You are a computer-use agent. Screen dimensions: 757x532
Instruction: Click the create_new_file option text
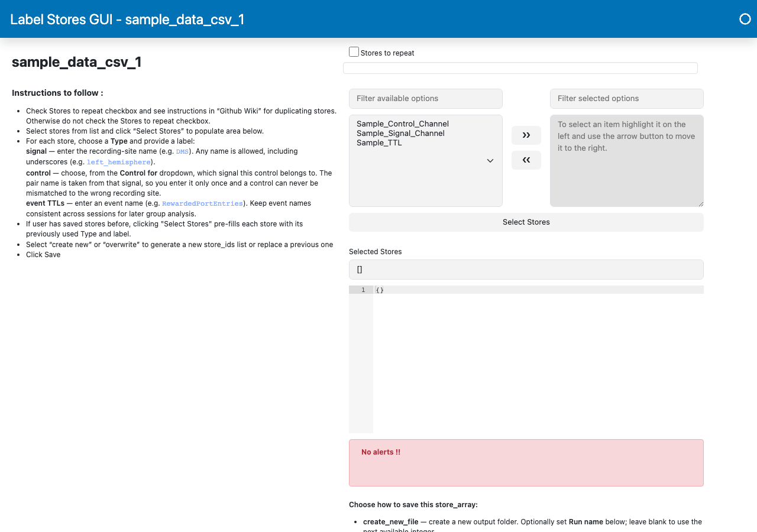click(391, 522)
